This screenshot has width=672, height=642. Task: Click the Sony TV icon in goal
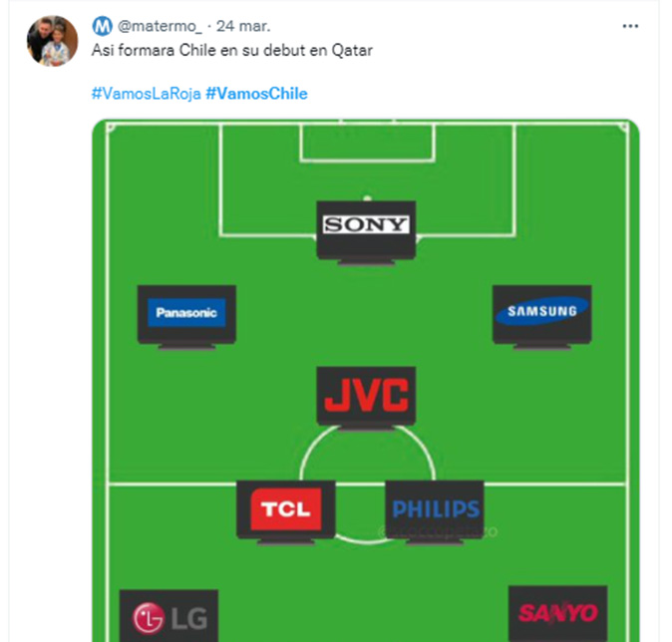coord(366,232)
